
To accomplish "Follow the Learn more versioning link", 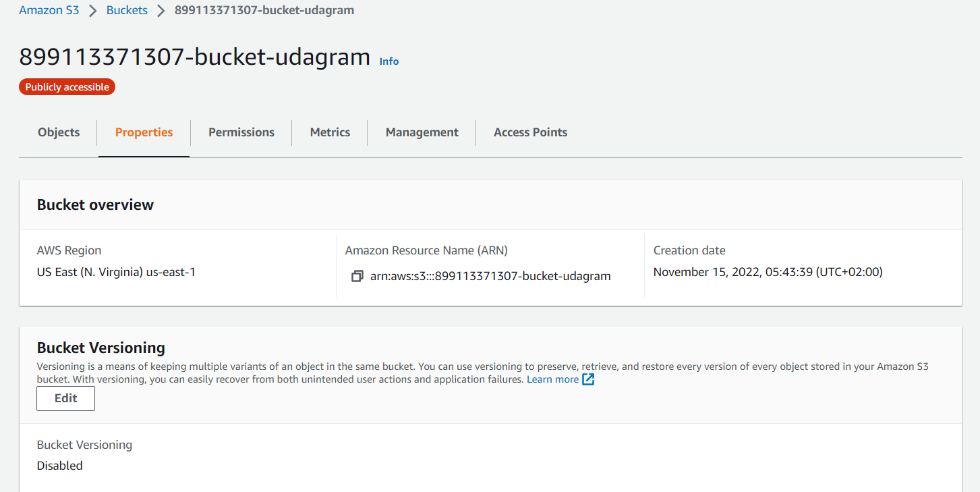I will point(552,379).
